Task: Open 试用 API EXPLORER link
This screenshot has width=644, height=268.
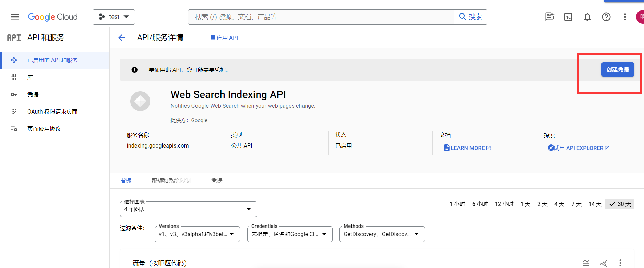Action: point(579,148)
